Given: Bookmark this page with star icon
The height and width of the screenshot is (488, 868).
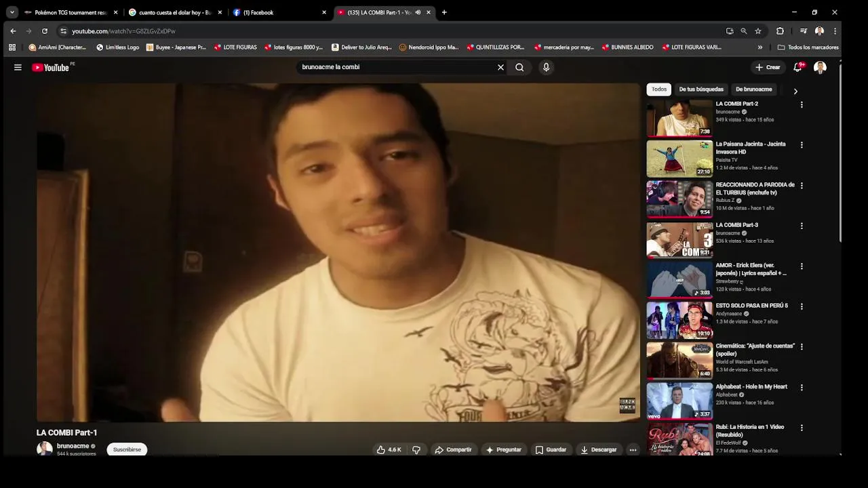Looking at the screenshot, I should 758,30.
